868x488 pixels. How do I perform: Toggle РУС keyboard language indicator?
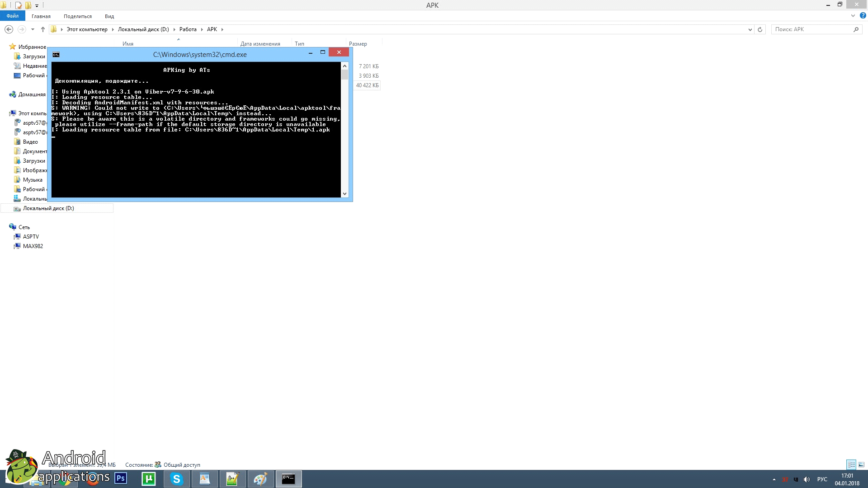(x=822, y=479)
